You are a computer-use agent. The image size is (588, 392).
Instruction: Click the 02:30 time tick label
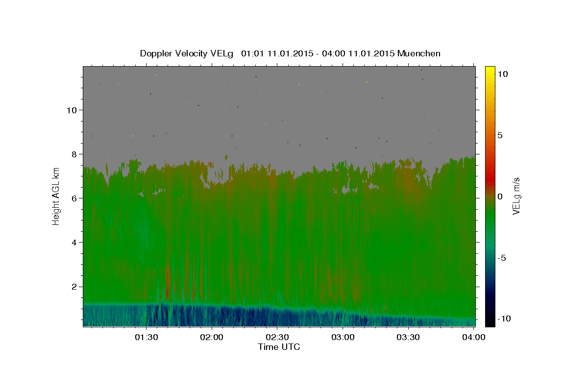pos(277,337)
